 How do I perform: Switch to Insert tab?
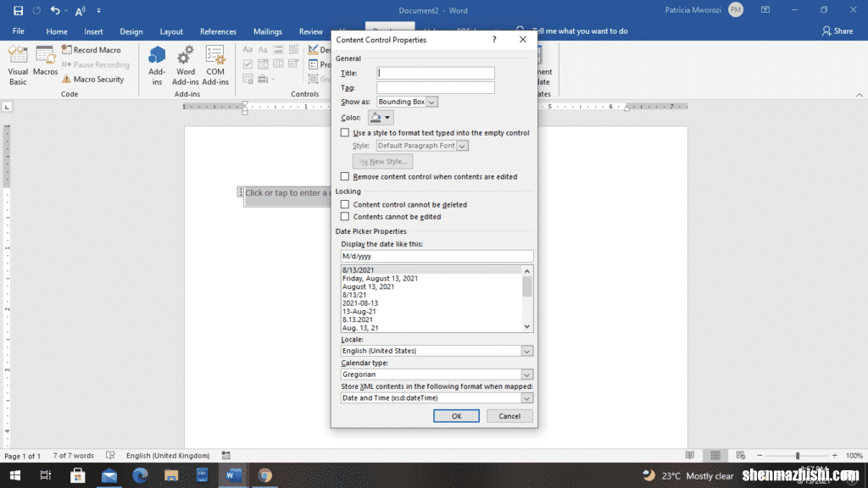[93, 31]
